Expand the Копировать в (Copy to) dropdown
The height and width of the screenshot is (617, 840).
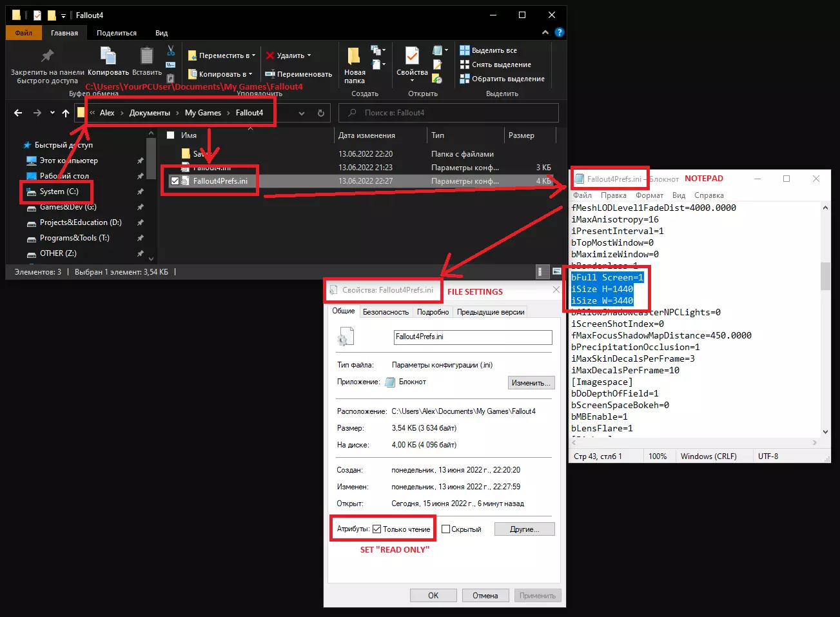(x=250, y=74)
